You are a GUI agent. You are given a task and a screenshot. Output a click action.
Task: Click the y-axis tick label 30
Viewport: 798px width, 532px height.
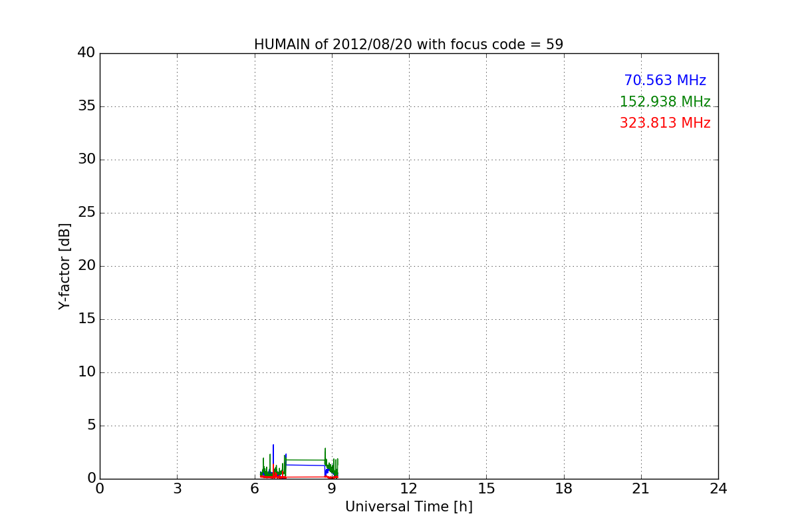click(86, 160)
